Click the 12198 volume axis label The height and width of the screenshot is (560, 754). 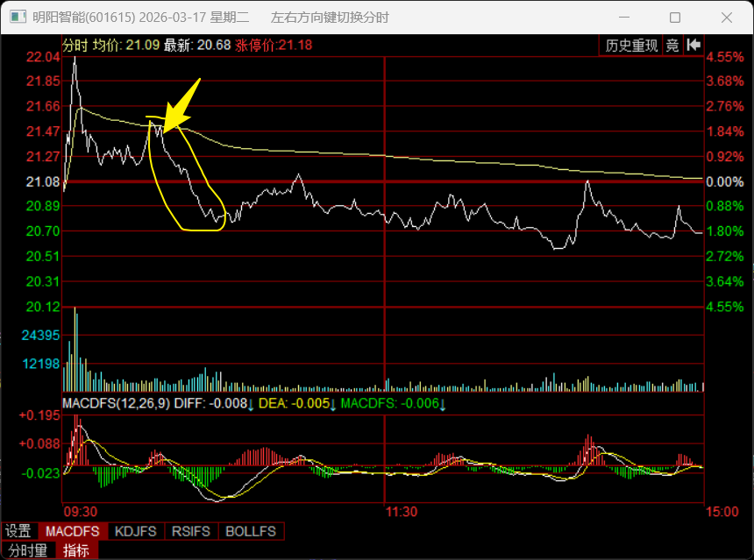click(41, 364)
